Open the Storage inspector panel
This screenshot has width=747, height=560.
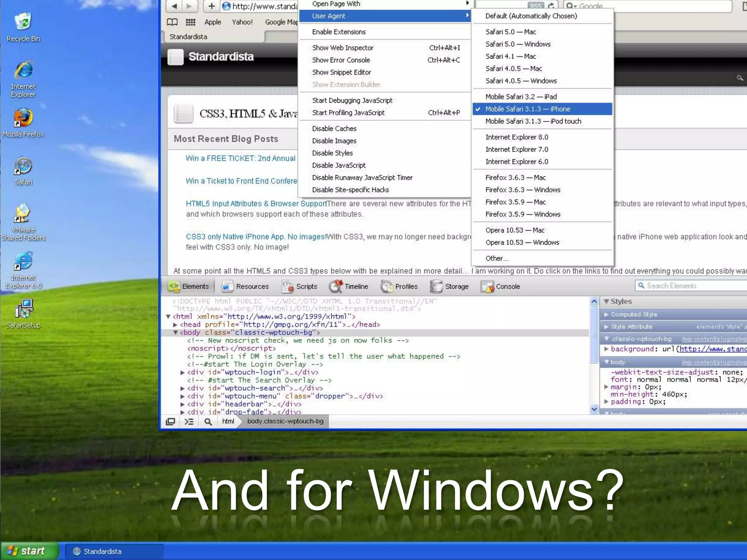point(449,287)
